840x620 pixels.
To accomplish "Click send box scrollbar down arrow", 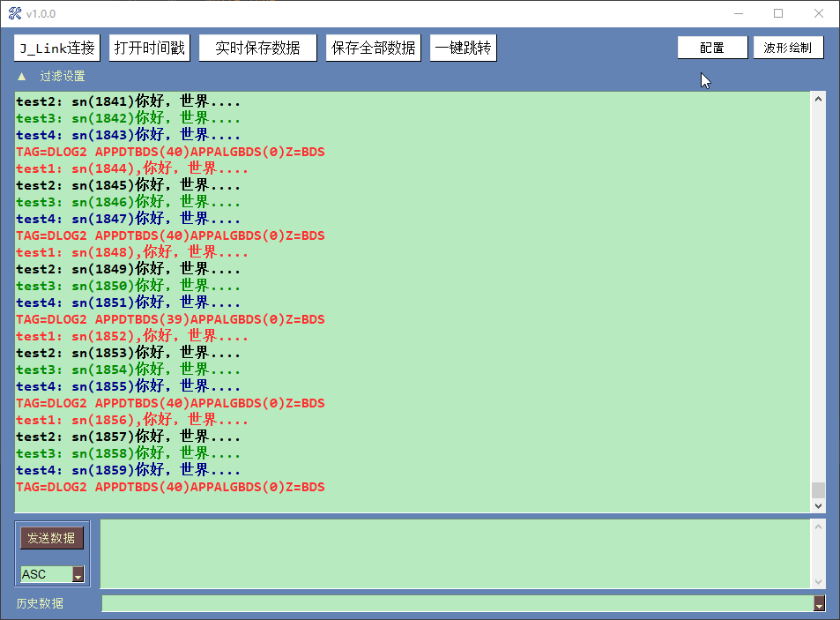I will [818, 581].
